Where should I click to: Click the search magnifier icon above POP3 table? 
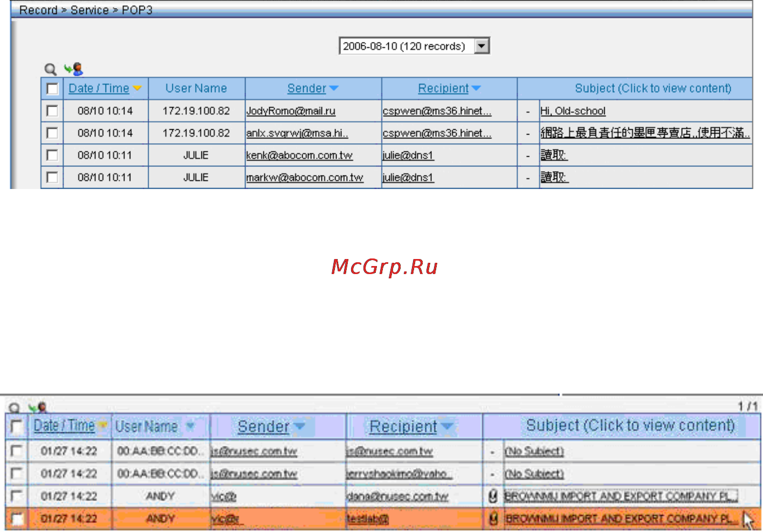50,69
